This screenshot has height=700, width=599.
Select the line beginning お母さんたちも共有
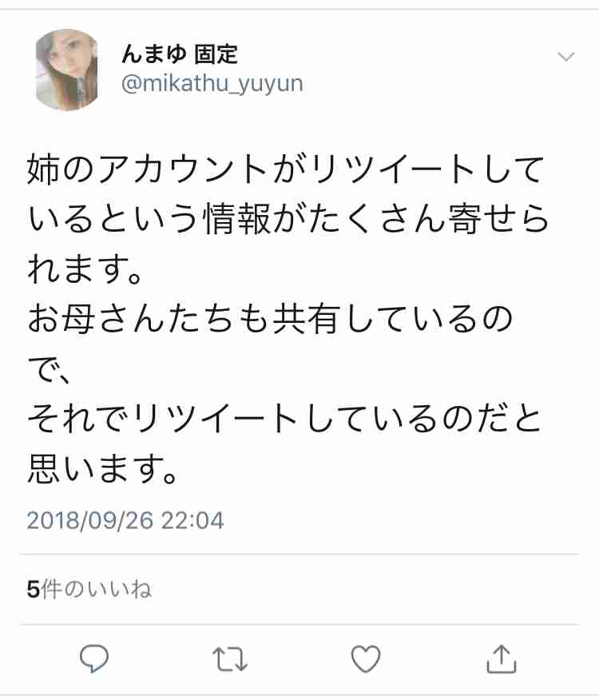270,320
